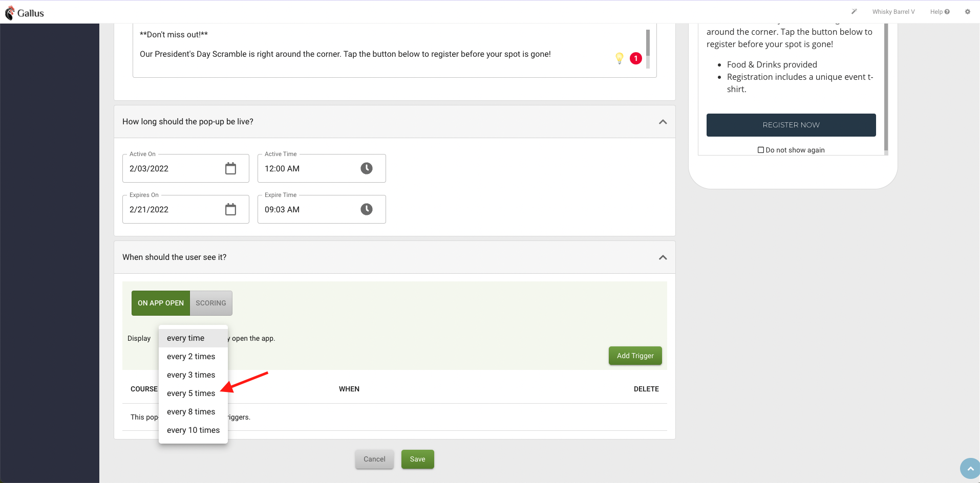
Task: Open the Expires On calendar picker
Action: click(230, 209)
